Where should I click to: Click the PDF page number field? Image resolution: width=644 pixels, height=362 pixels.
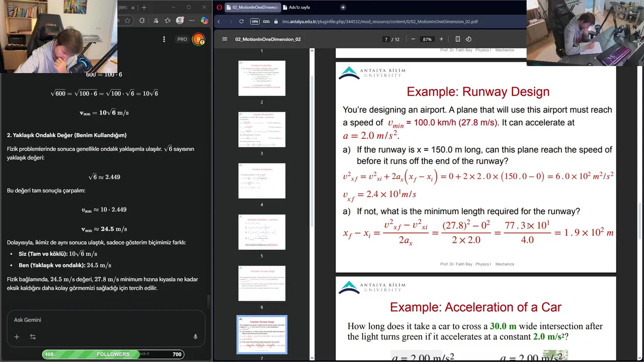(x=386, y=39)
